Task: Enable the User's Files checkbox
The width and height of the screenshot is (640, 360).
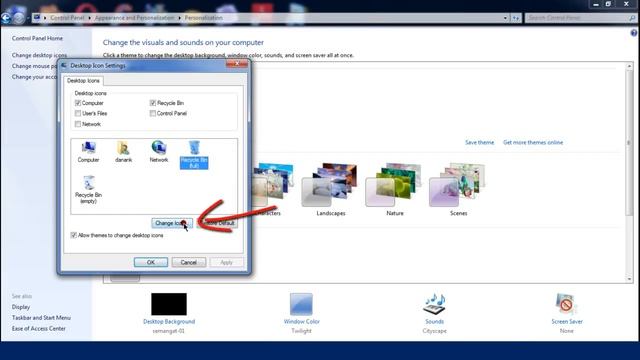Action: pos(78,113)
